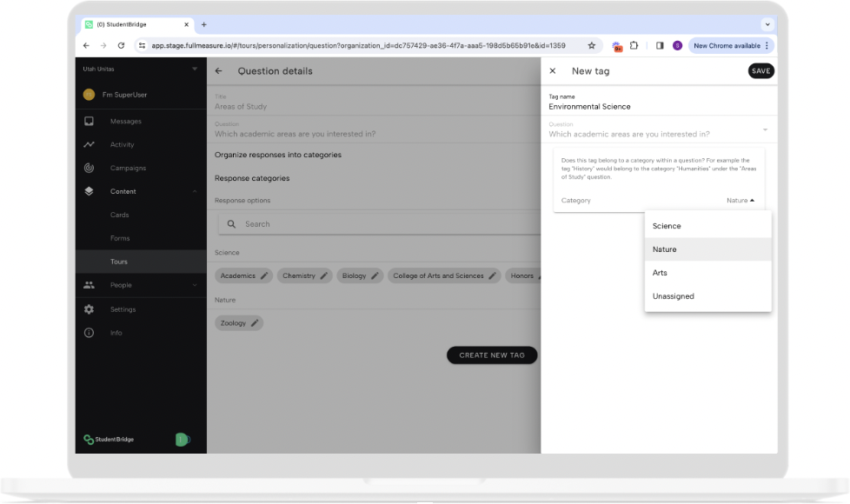Screen dimensions: 850x504
Task: Click the site info icon in address bar
Action: (142, 45)
